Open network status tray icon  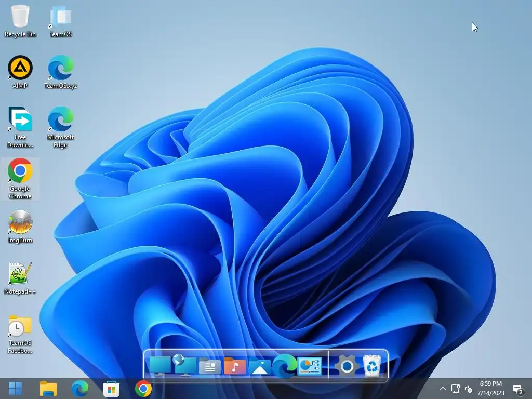coord(455,389)
